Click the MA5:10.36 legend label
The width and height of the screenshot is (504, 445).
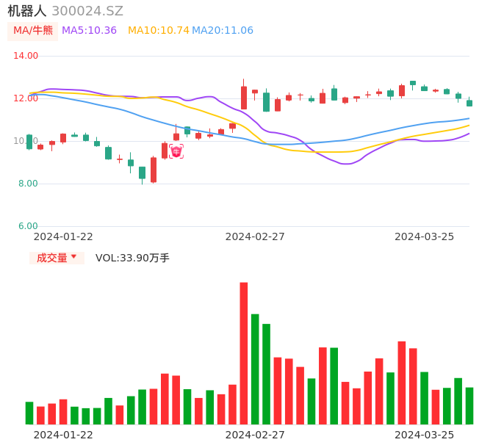pos(89,31)
